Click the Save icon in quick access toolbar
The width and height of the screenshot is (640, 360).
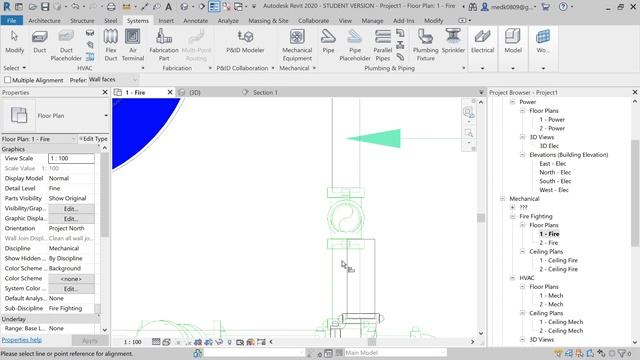45,7
